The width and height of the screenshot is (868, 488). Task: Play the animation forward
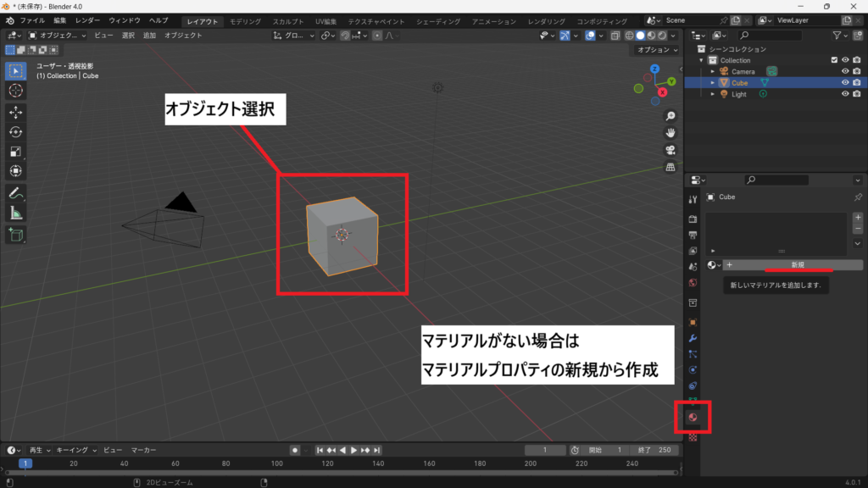(x=353, y=451)
